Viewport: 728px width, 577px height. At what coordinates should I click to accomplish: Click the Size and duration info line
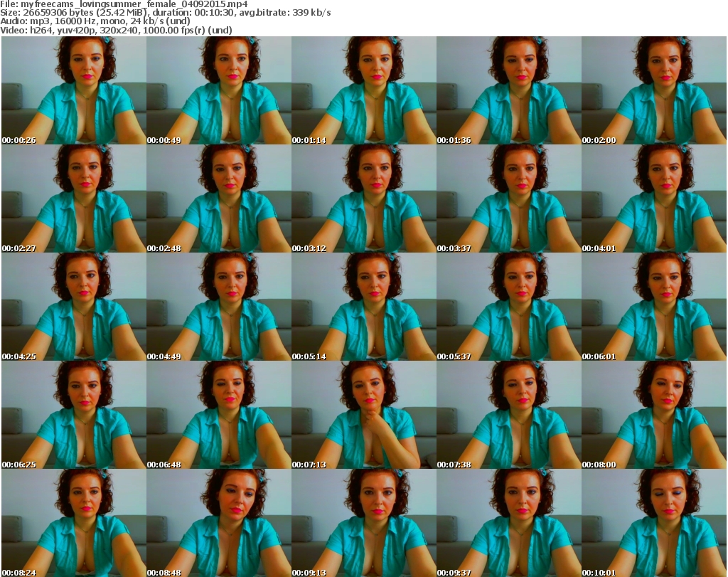(x=165, y=13)
